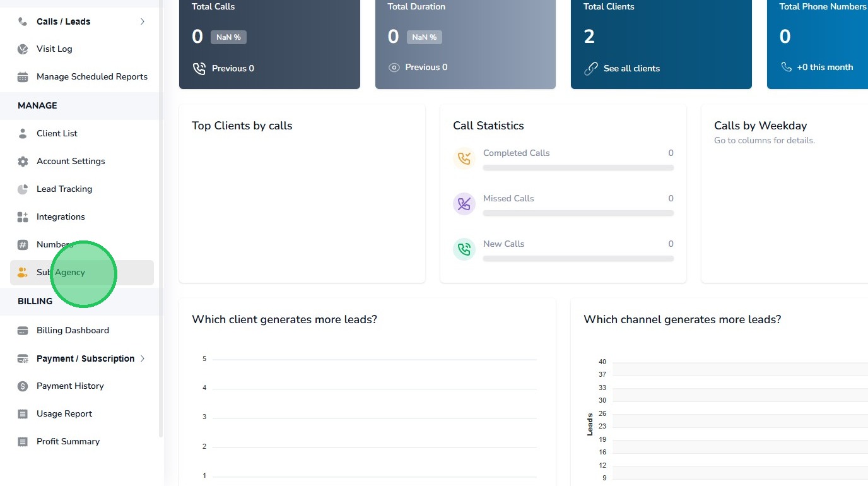Viewport: 868px width, 486px height.
Task: Click the Visit Log globe icon
Action: pyautogui.click(x=23, y=49)
